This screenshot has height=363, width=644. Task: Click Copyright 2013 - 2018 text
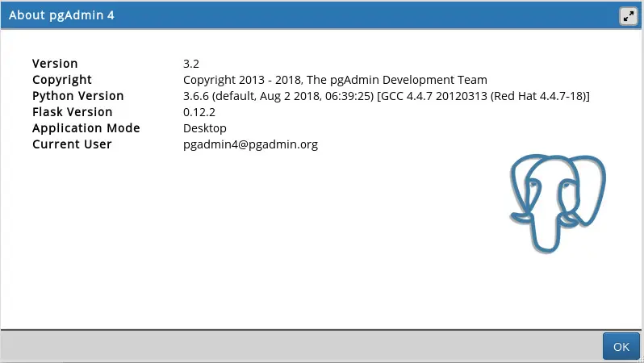335,80
